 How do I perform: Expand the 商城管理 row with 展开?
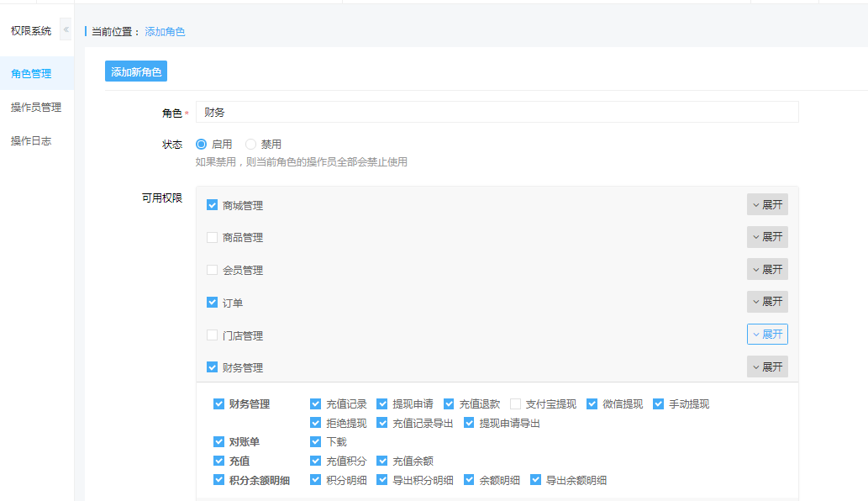tap(767, 204)
